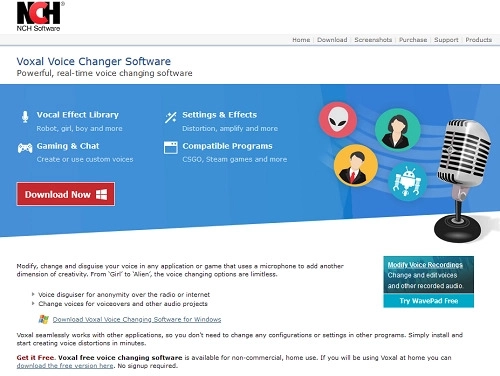Viewport: 500px width, 376px height.
Task: Click the bold 'Voxal free voice changing software' text
Action: (120, 357)
